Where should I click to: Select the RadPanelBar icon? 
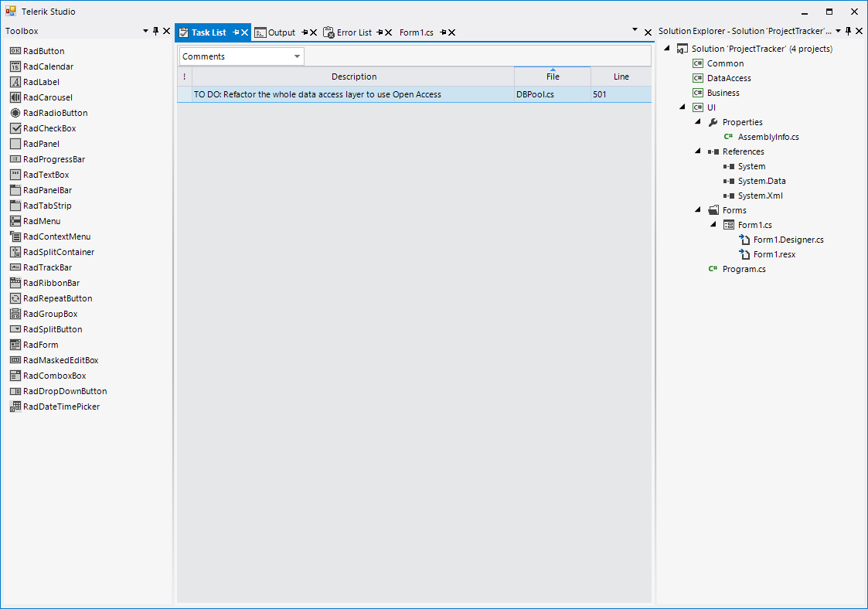[x=15, y=190]
